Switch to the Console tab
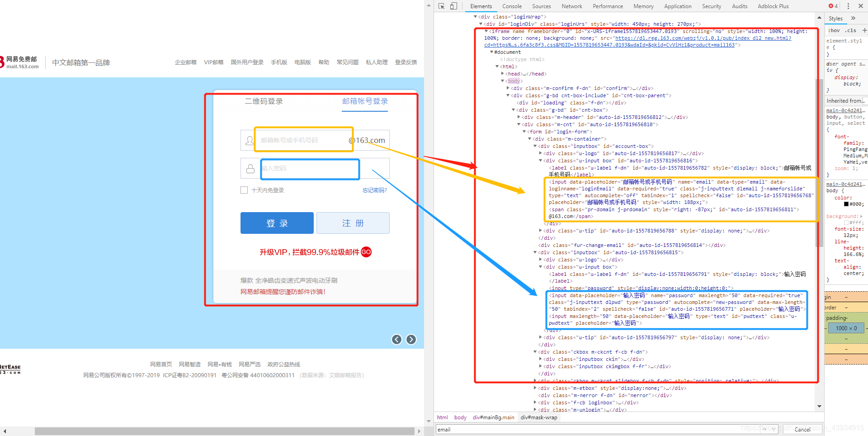The width and height of the screenshot is (868, 436). point(512,6)
